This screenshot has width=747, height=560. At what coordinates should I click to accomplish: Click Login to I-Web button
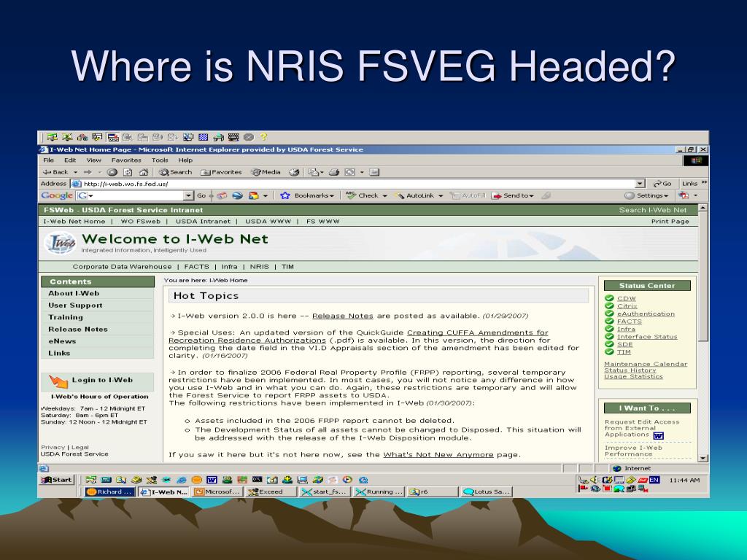click(x=98, y=381)
